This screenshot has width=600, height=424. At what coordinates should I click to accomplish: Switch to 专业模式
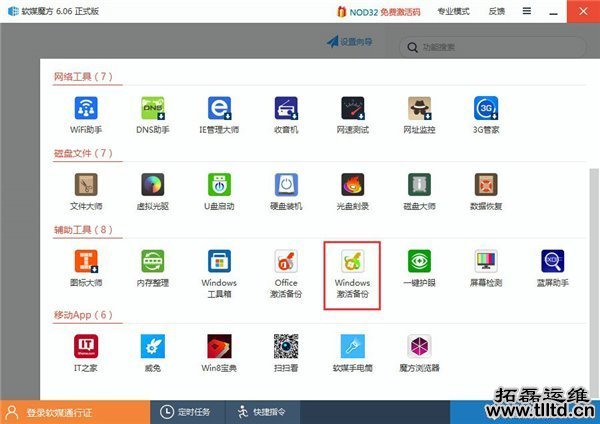(x=453, y=11)
